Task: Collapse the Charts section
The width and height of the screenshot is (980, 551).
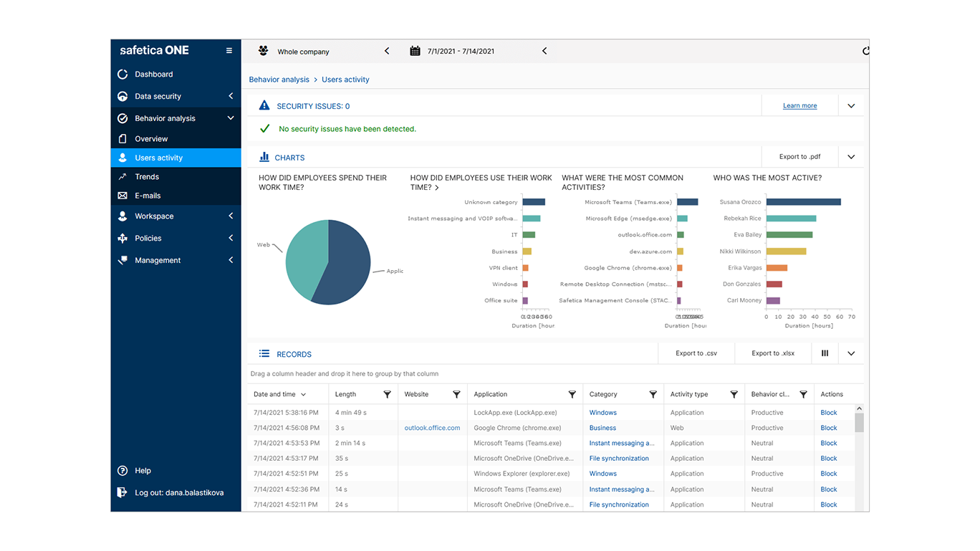Action: [851, 157]
